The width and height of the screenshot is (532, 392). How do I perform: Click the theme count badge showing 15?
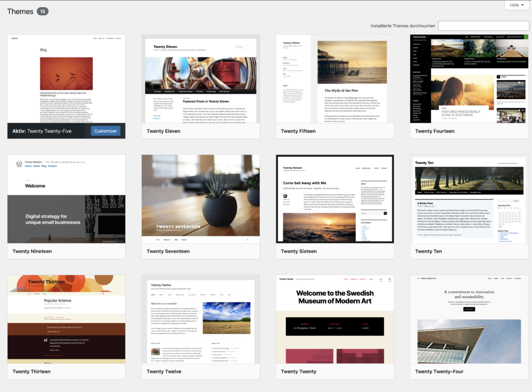[x=43, y=11]
